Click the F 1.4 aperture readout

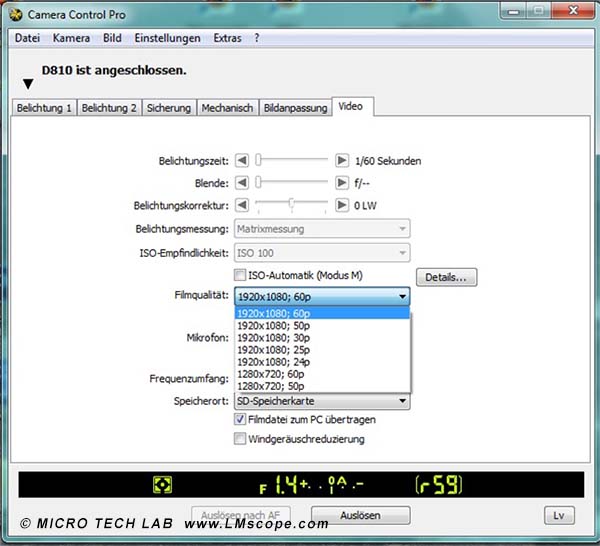click(x=278, y=485)
